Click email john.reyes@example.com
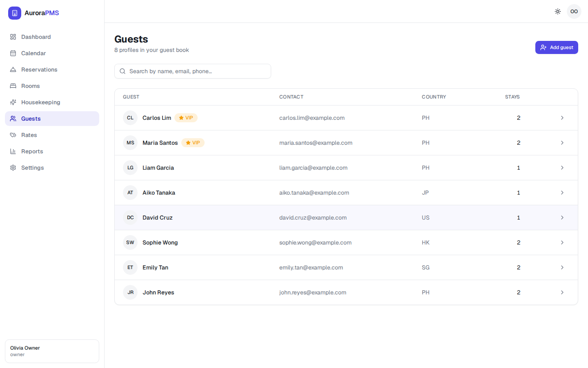588x368 pixels. click(313, 292)
